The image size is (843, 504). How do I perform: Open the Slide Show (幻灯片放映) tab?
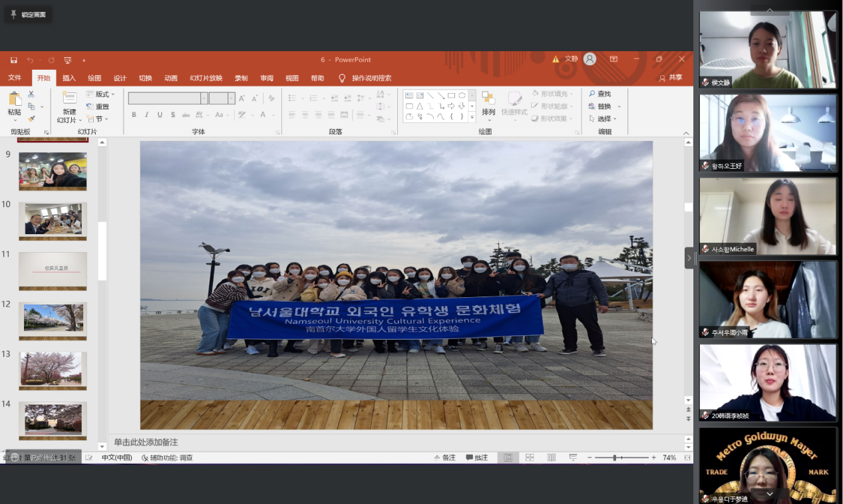point(206,78)
